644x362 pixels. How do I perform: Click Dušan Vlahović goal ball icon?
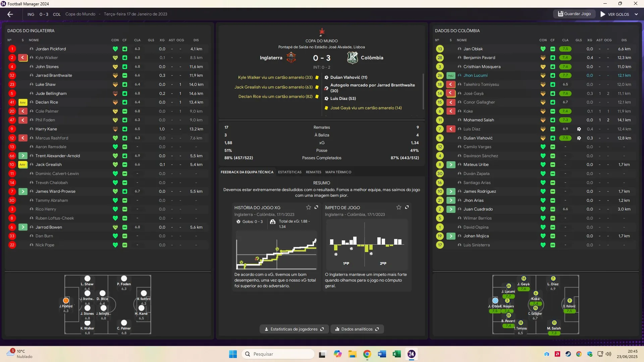(579, 138)
